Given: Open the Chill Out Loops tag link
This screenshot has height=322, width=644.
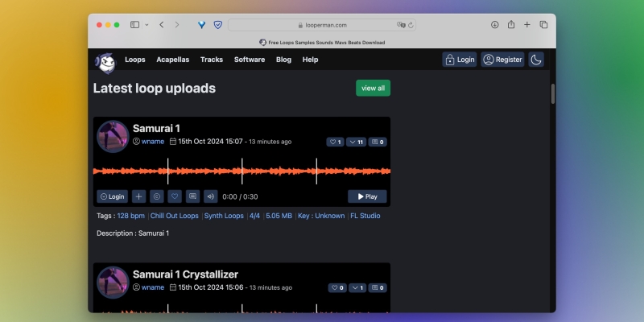Looking at the screenshot, I should (175, 216).
